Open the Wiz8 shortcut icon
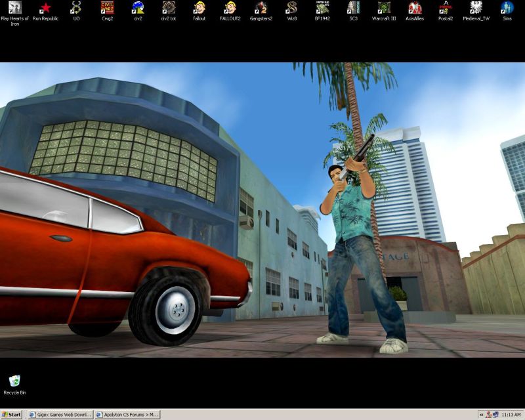Viewport: 525px width, 420px height. point(292,9)
